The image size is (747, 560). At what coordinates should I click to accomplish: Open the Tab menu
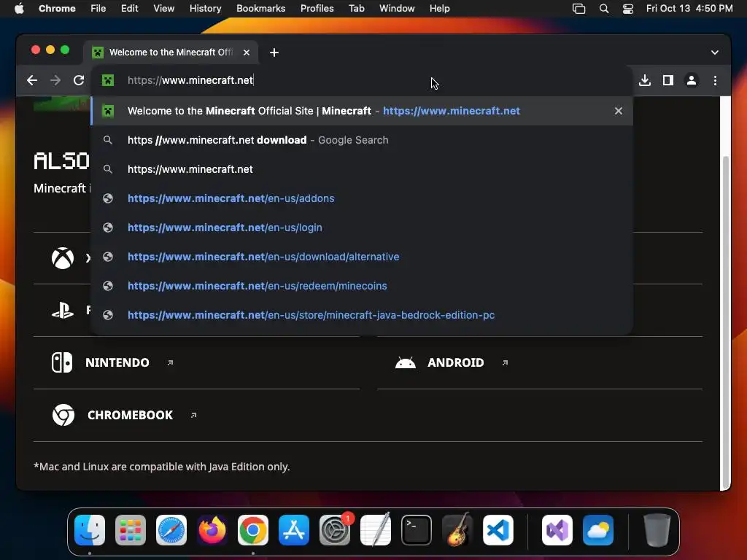tap(356, 8)
